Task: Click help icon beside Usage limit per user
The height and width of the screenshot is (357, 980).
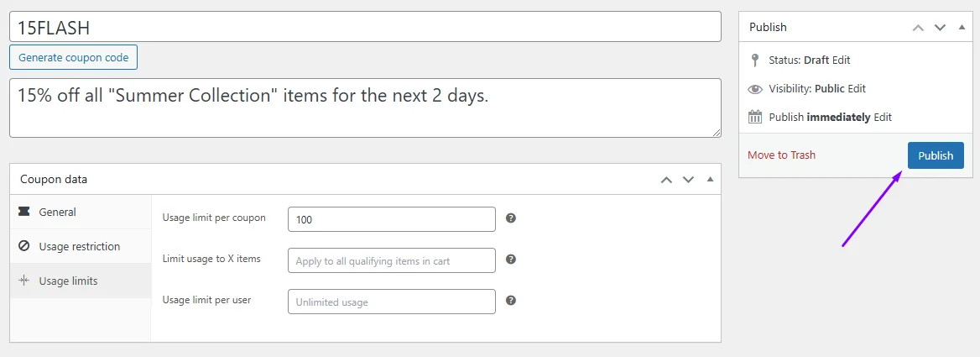Action: click(x=511, y=301)
